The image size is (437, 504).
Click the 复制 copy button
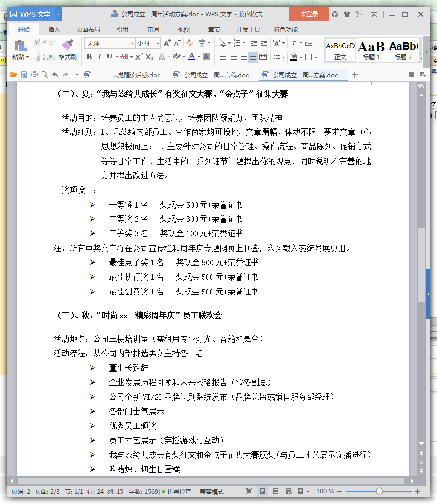pos(44,57)
